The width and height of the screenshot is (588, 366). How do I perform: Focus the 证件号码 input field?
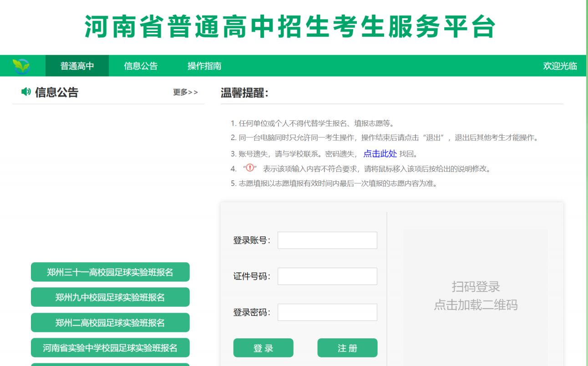(x=327, y=276)
